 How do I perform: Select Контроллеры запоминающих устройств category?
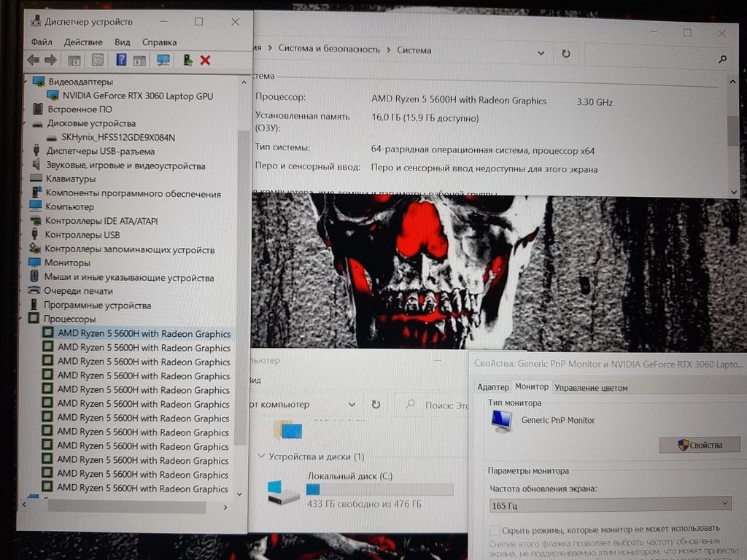tap(130, 249)
